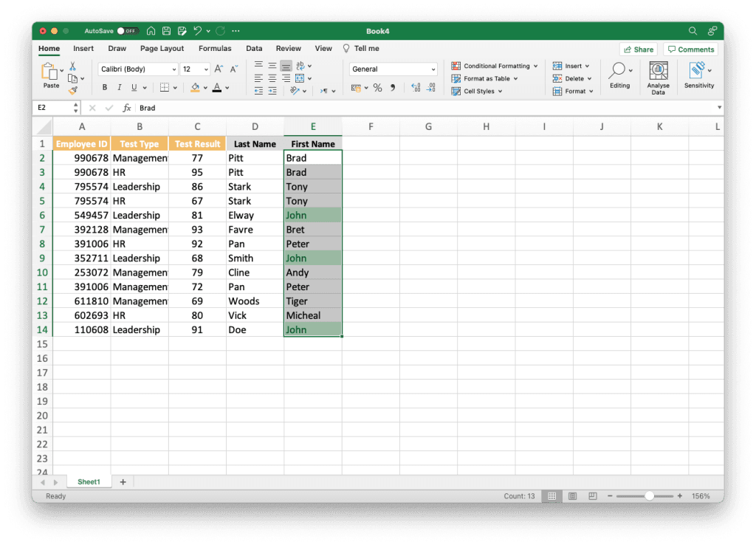
Task: Click the Borders icon
Action: 165,87
